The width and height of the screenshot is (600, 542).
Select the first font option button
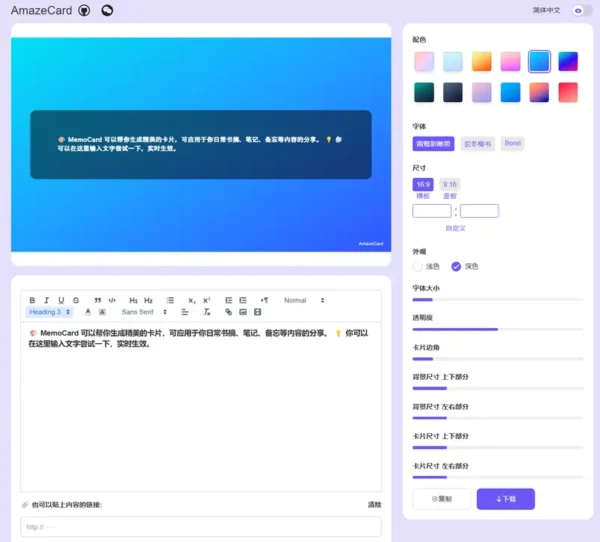coord(433,144)
